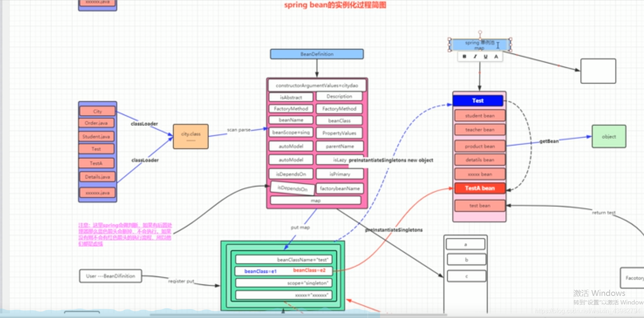
Task: Select the box labeled a
Action: pos(466,244)
